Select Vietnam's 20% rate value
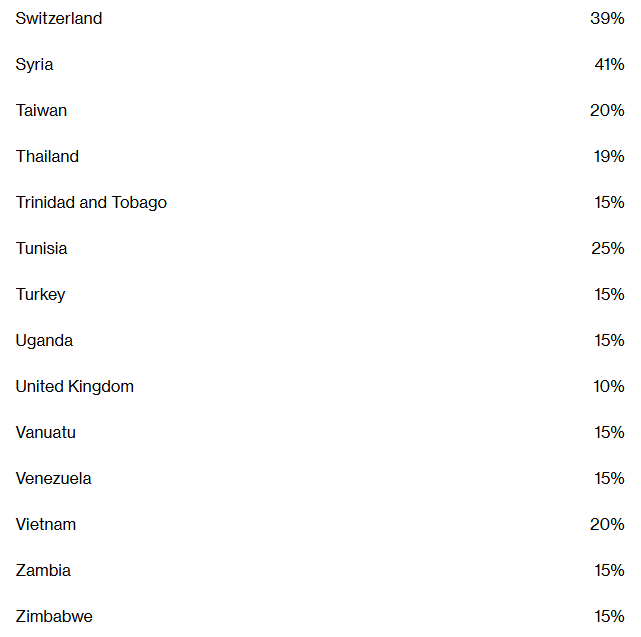The height and width of the screenshot is (637, 641). (607, 525)
